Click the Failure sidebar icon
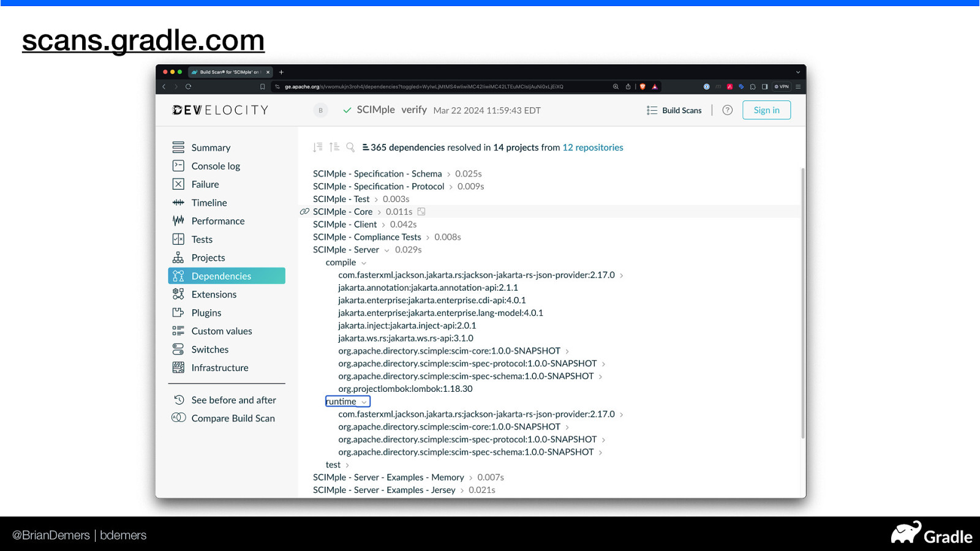 [x=178, y=184]
